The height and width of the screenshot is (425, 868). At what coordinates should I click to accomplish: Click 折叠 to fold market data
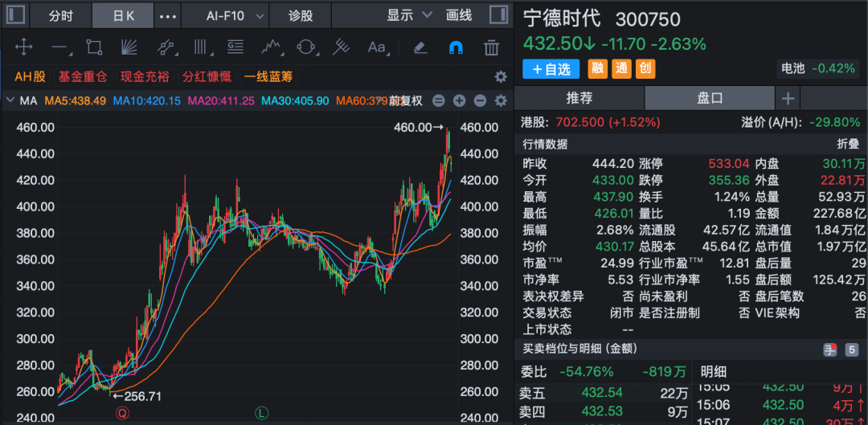848,144
